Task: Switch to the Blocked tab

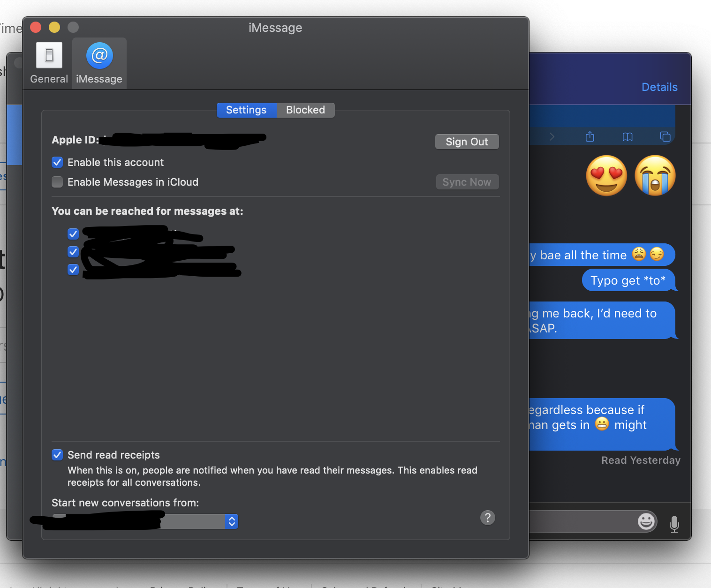Action: (x=305, y=110)
